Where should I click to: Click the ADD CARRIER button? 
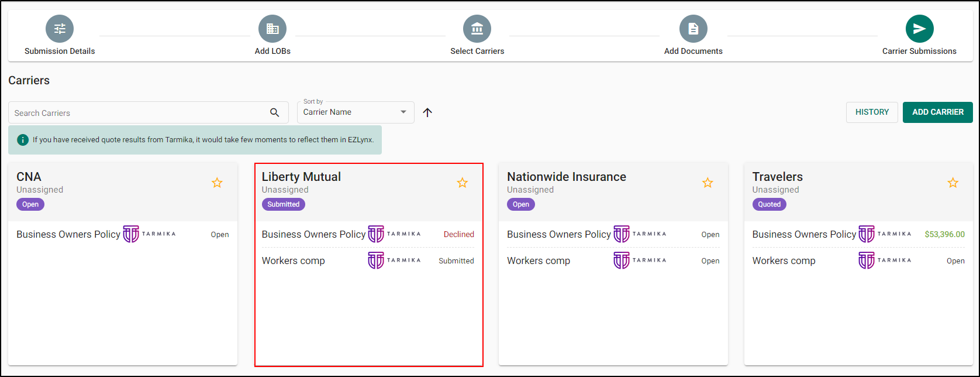938,112
